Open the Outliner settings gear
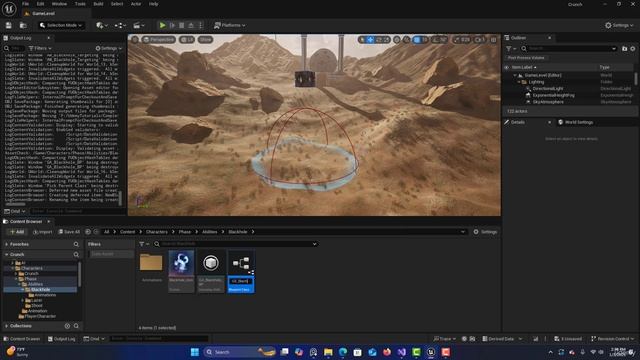640x360 pixels. 633,49
